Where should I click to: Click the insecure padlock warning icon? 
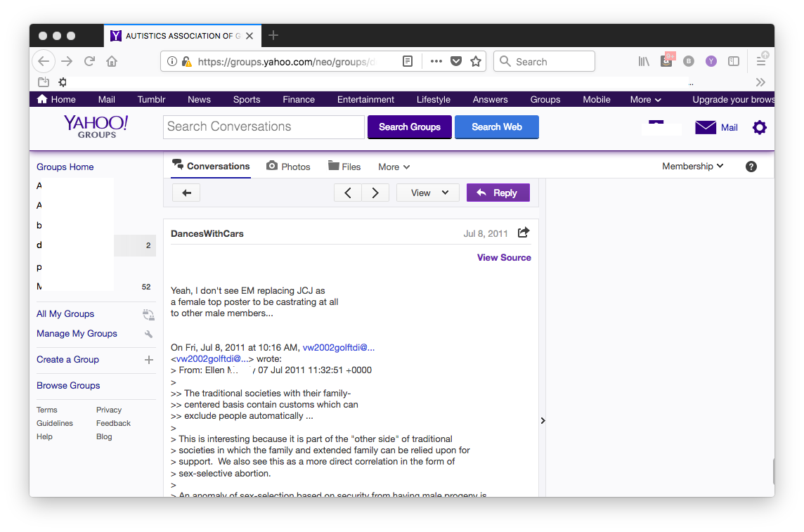click(187, 62)
